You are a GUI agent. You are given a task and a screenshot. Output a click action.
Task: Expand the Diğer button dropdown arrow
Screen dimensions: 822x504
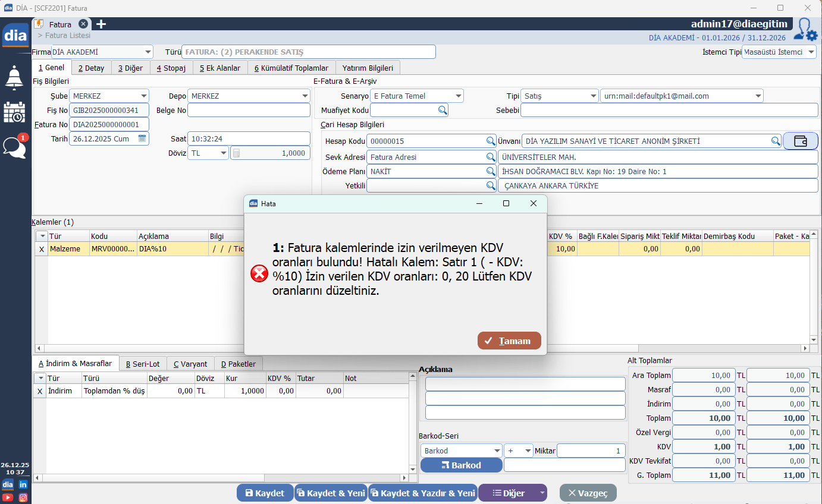click(x=541, y=493)
